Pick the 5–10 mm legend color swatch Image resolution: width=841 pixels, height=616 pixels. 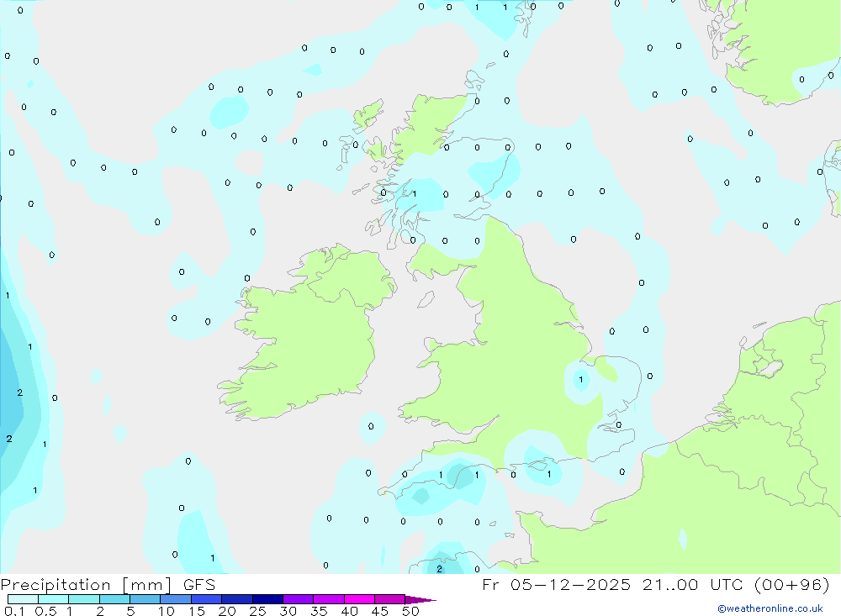(145, 599)
